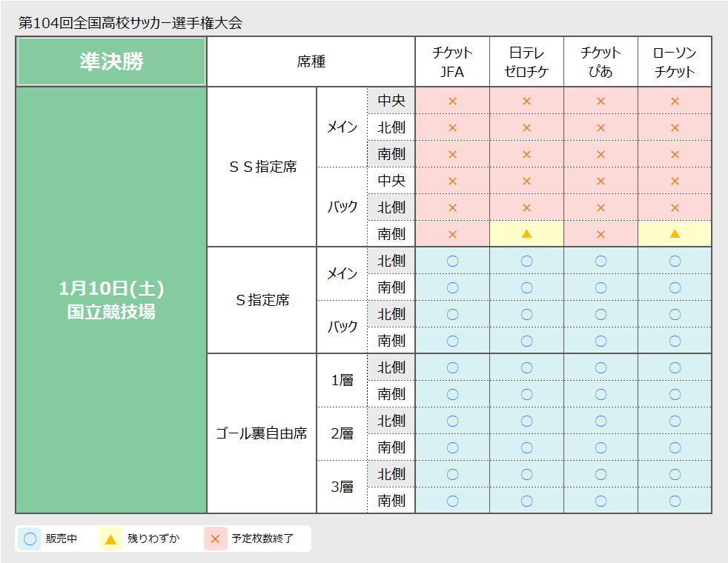The image size is (728, 563).
Task: Select the circle for S指定席 メイン 北側 under チケットJFA
Action: click(x=452, y=261)
